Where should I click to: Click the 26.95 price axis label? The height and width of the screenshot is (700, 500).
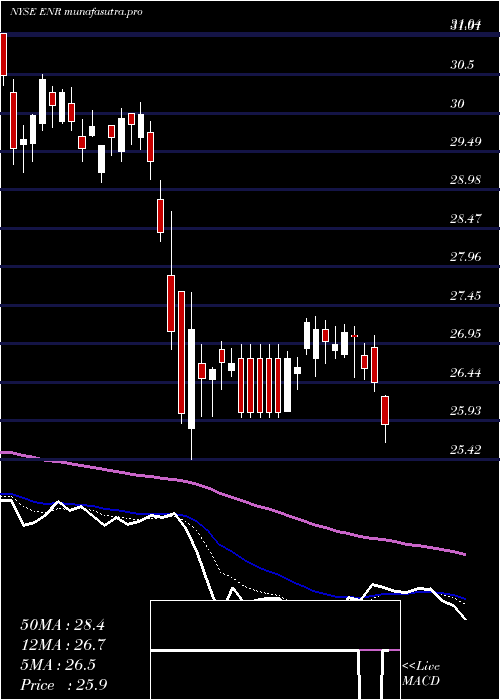(466, 334)
